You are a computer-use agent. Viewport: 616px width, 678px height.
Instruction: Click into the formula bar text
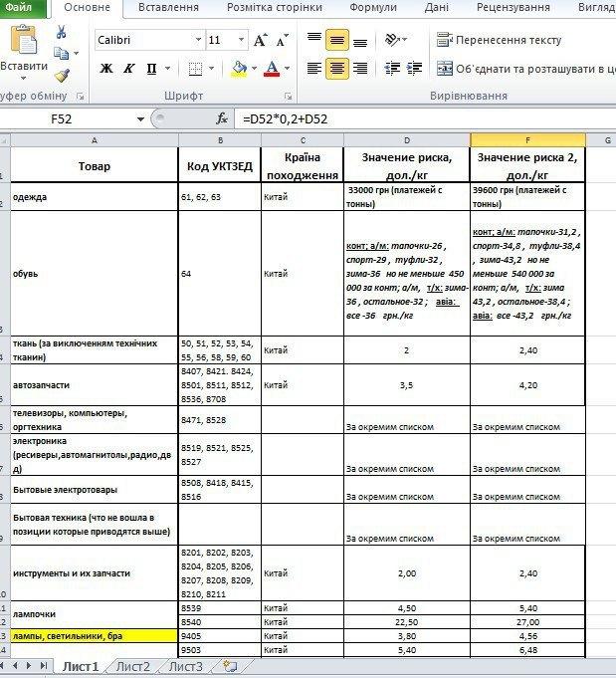pos(398,118)
